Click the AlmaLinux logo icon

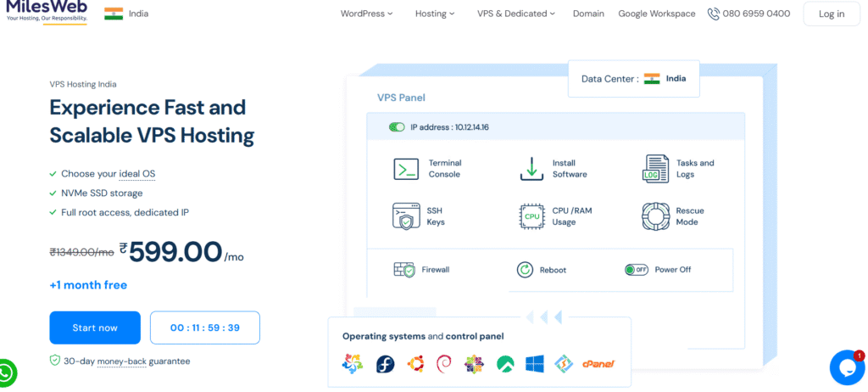[352, 364]
